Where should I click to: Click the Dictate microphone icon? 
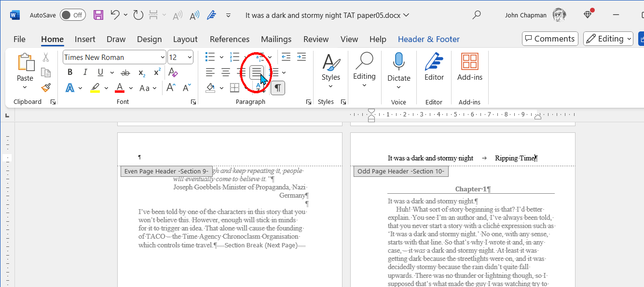click(398, 61)
